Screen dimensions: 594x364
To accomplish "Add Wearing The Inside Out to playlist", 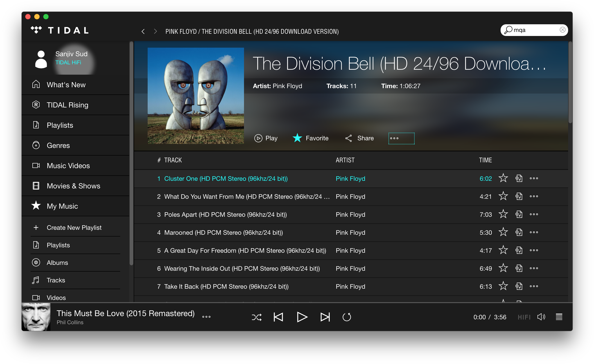I will click(x=519, y=268).
